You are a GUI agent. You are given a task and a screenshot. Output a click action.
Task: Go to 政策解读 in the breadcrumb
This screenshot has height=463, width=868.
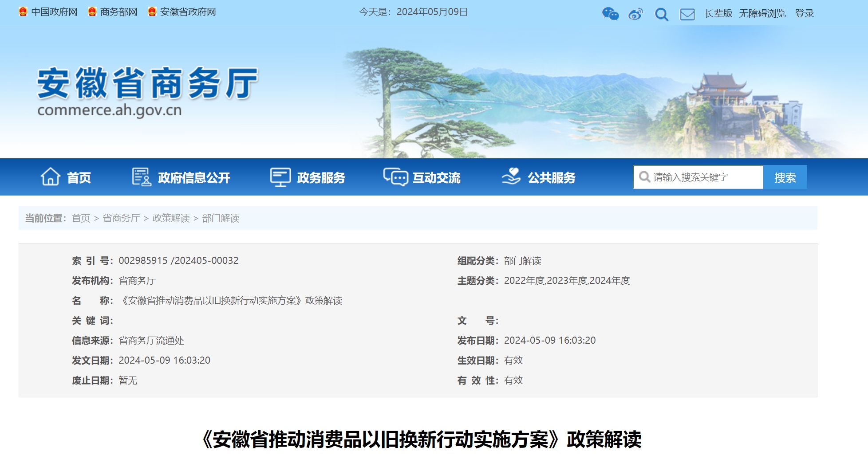tap(171, 218)
